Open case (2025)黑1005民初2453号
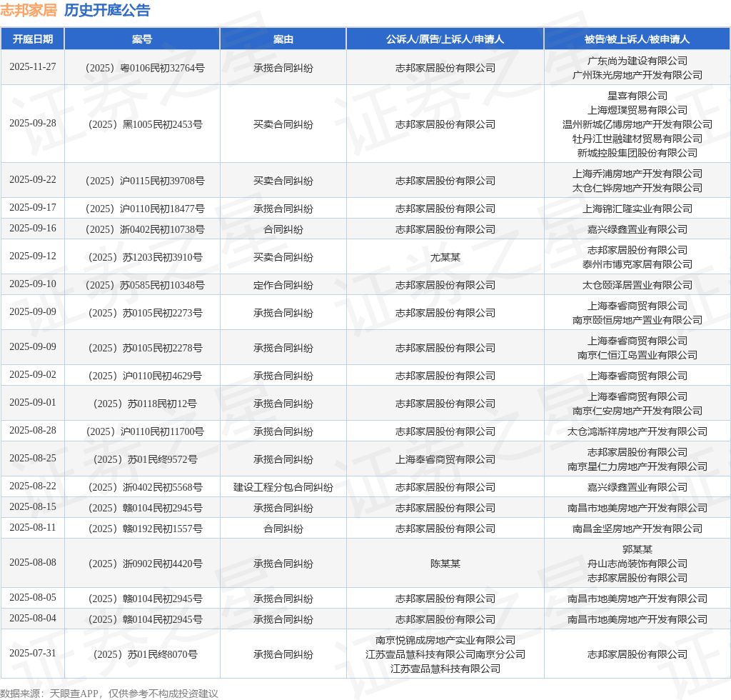This screenshot has height=700, width=731. 145,124
